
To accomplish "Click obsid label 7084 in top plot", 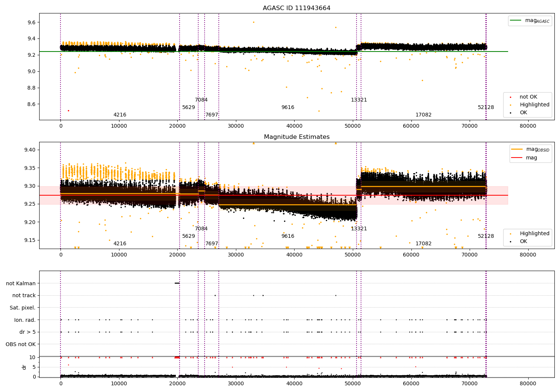I will [201, 100].
